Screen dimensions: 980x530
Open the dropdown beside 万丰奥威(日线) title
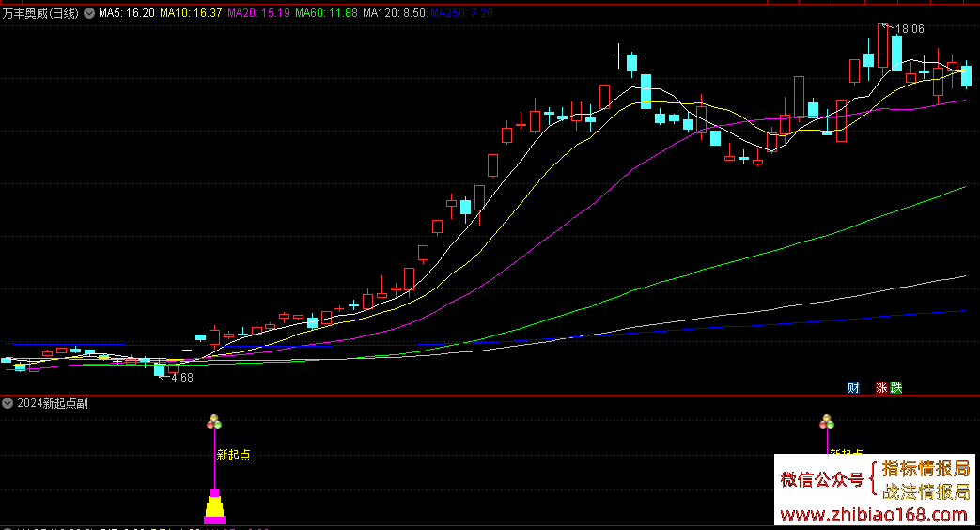pyautogui.click(x=89, y=13)
